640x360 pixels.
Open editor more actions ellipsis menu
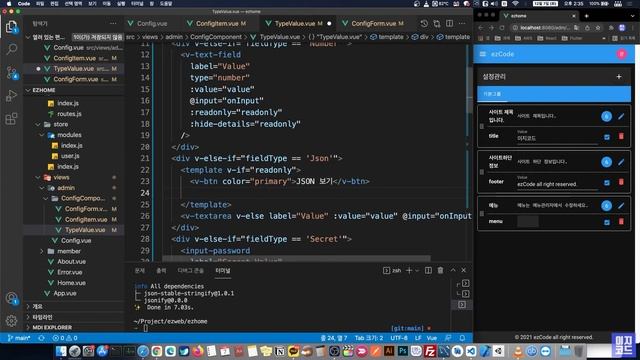point(462,24)
